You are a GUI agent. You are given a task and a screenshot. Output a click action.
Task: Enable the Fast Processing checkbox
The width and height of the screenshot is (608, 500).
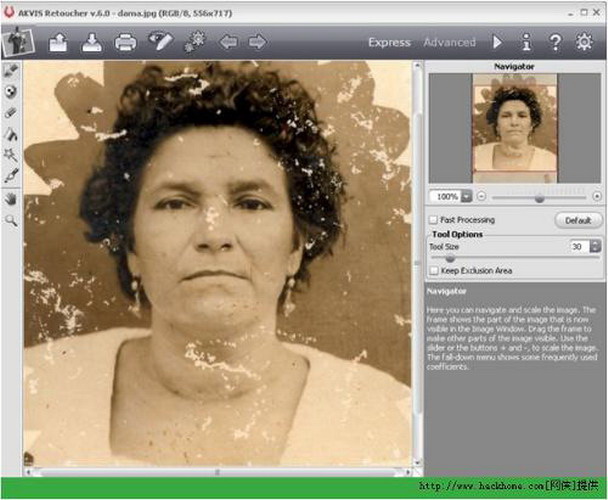pos(433,220)
